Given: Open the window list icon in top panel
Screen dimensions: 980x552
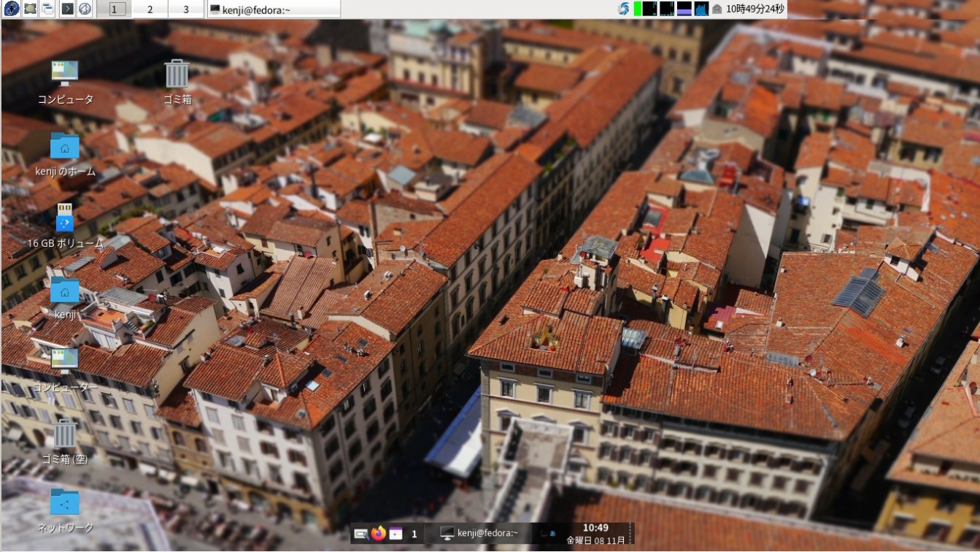Looking at the screenshot, I should pyautogui.click(x=47, y=9).
